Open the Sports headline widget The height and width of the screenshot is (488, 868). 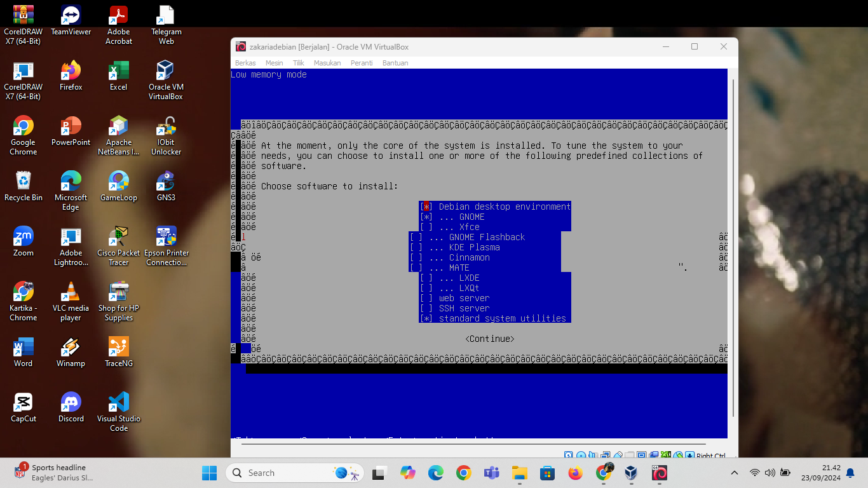tap(54, 473)
